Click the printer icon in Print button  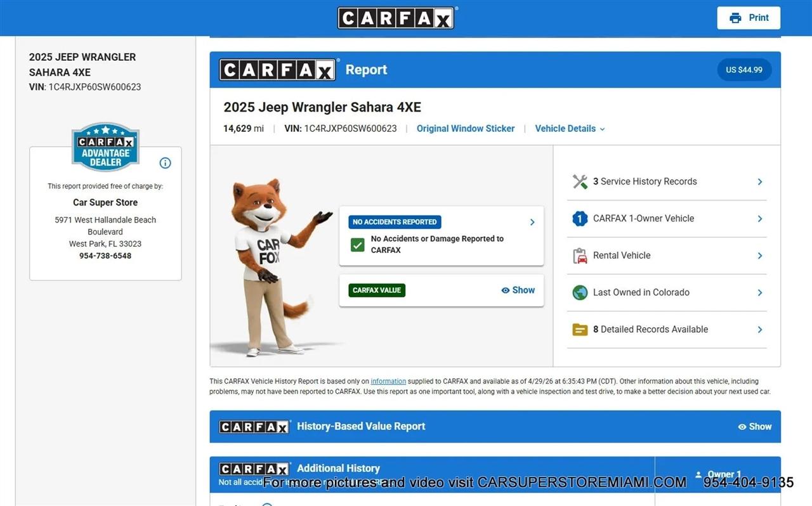[x=735, y=18]
